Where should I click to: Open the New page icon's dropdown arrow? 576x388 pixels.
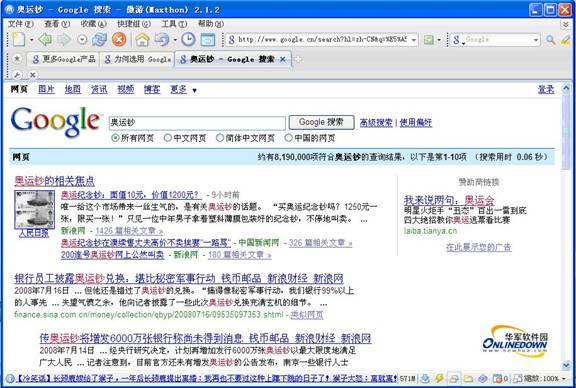point(32,40)
